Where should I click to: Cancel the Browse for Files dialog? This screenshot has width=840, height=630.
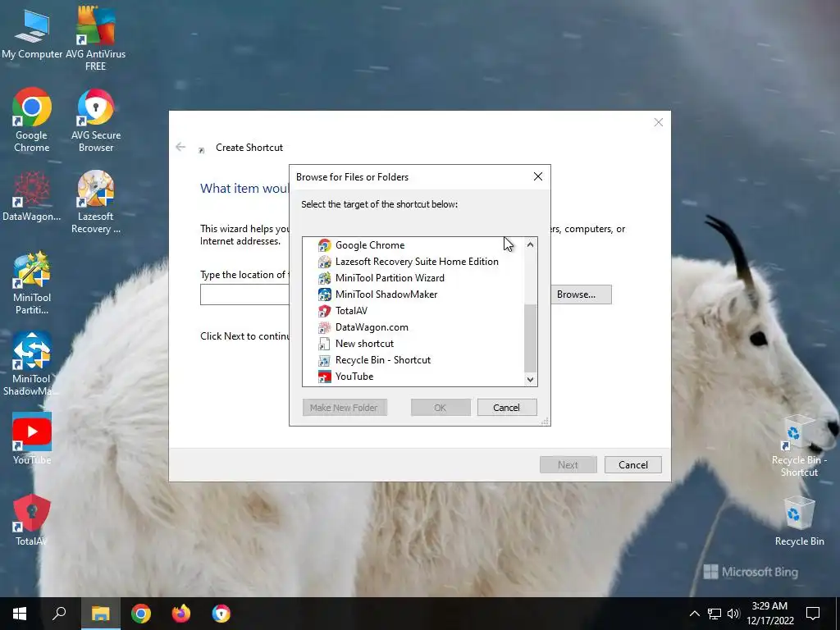click(507, 408)
